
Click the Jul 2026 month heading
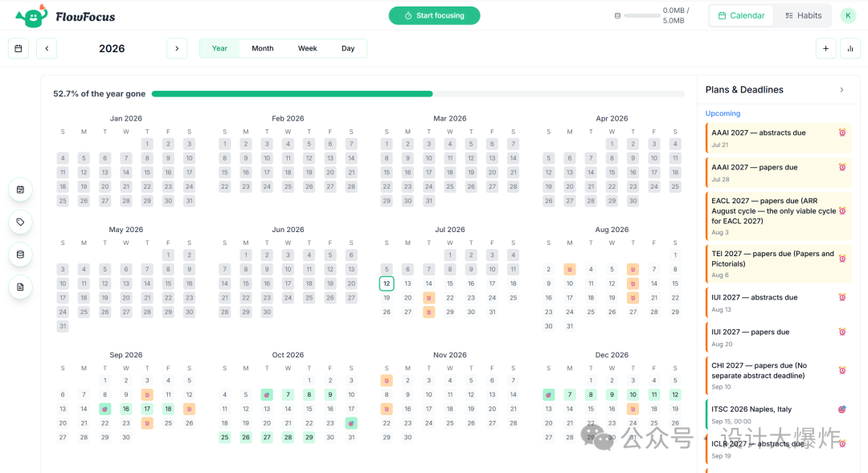[449, 230]
